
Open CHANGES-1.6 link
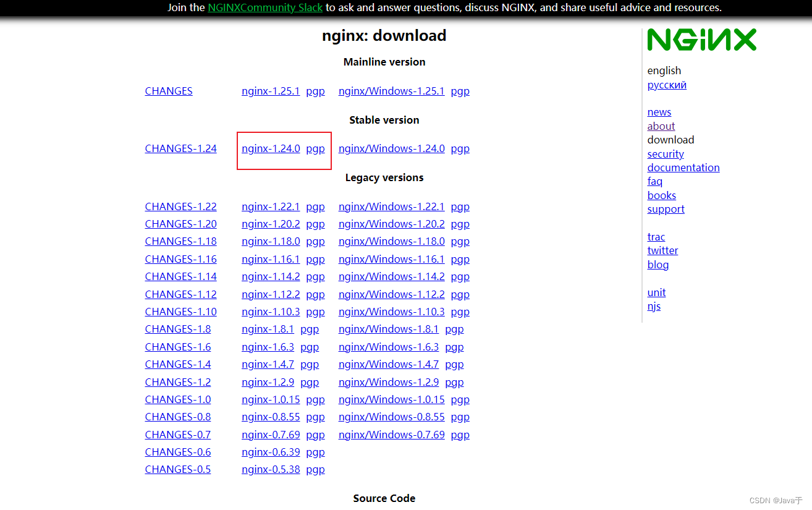[x=178, y=347]
